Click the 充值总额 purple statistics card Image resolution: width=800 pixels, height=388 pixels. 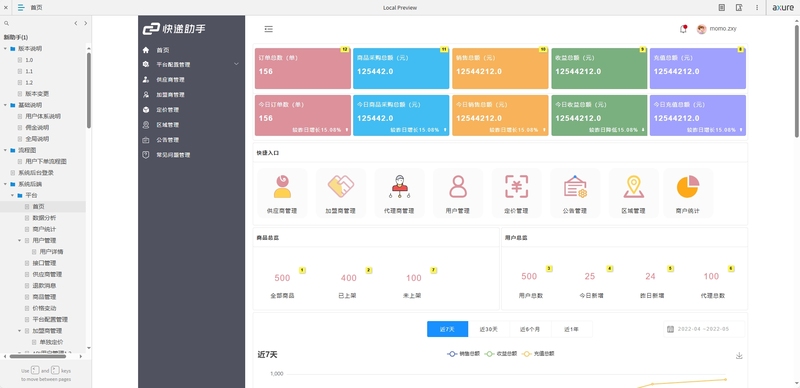[697, 68]
